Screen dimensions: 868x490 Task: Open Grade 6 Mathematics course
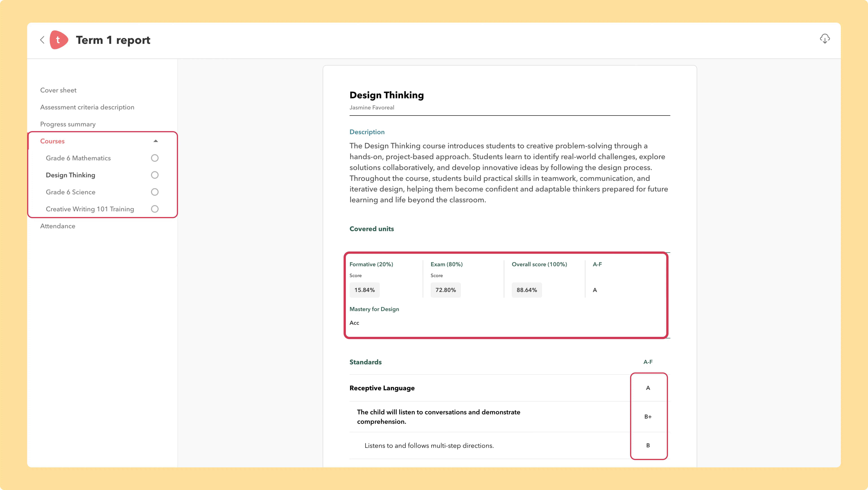point(78,158)
